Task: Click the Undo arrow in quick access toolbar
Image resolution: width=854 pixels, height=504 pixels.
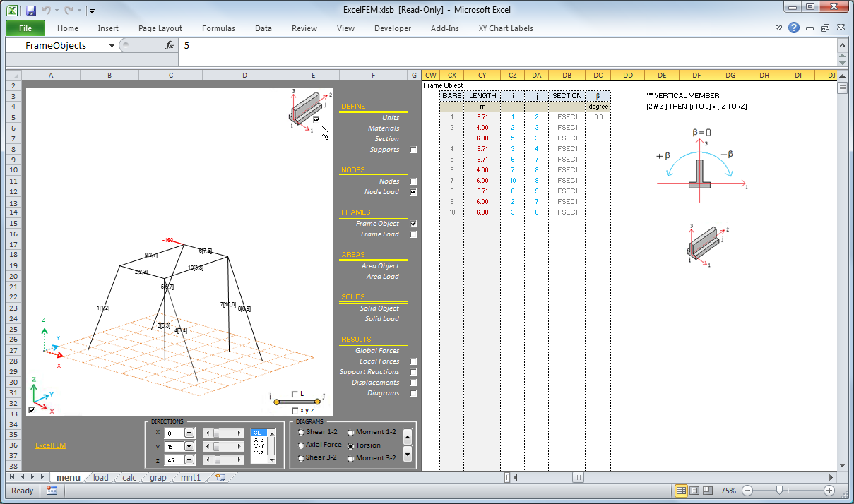Action: (x=47, y=11)
